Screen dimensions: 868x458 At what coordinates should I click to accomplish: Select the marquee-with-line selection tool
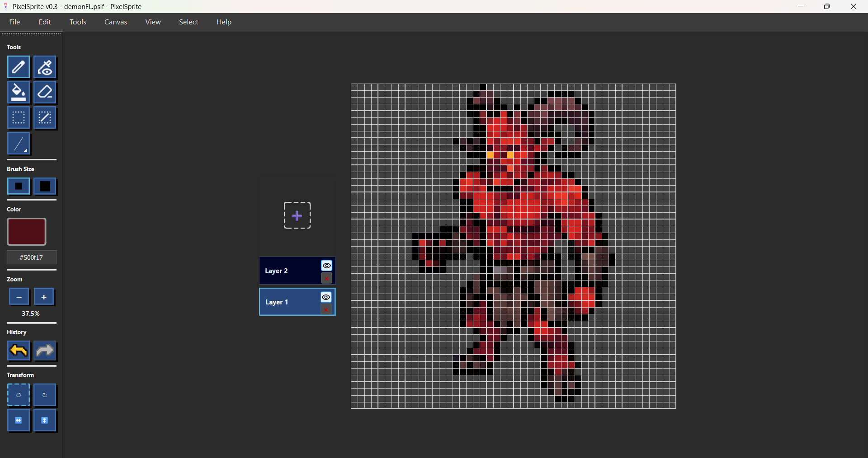pos(45,118)
